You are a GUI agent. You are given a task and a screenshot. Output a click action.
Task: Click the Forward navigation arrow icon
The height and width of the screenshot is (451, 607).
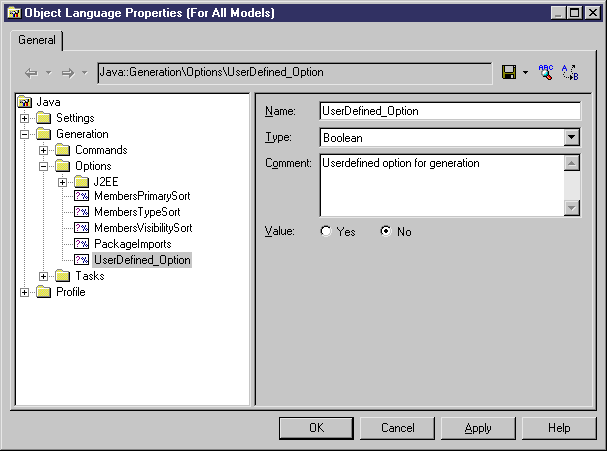68,73
